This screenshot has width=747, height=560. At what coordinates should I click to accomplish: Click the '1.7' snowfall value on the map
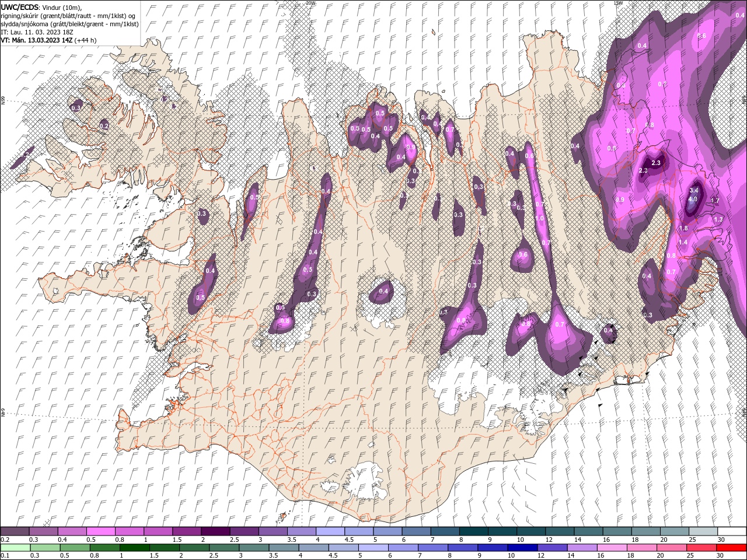715,200
